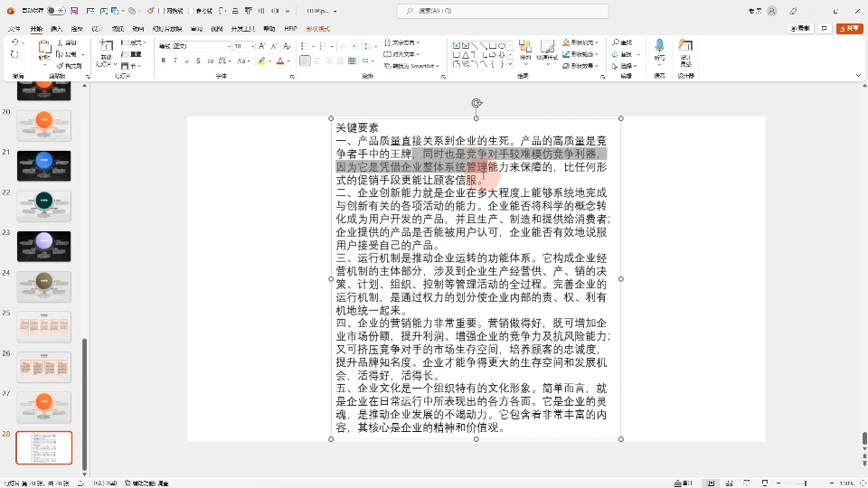Toggle Strikethrough formatting
The height and width of the screenshot is (488, 868).
pyautogui.click(x=210, y=61)
